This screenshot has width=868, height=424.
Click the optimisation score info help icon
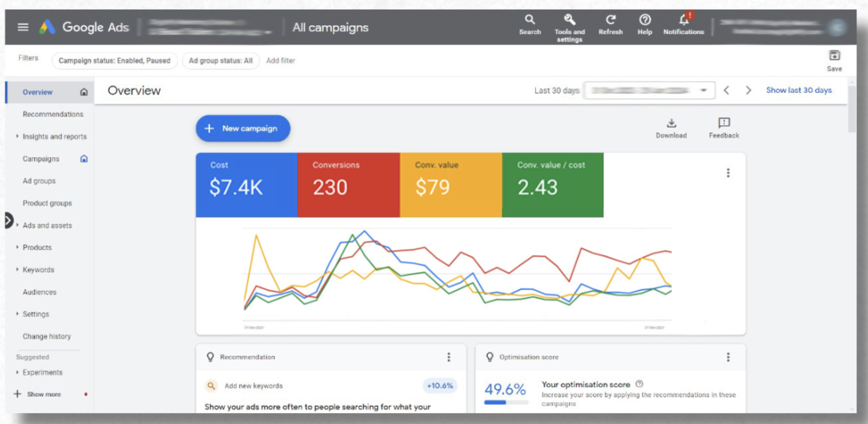639,384
